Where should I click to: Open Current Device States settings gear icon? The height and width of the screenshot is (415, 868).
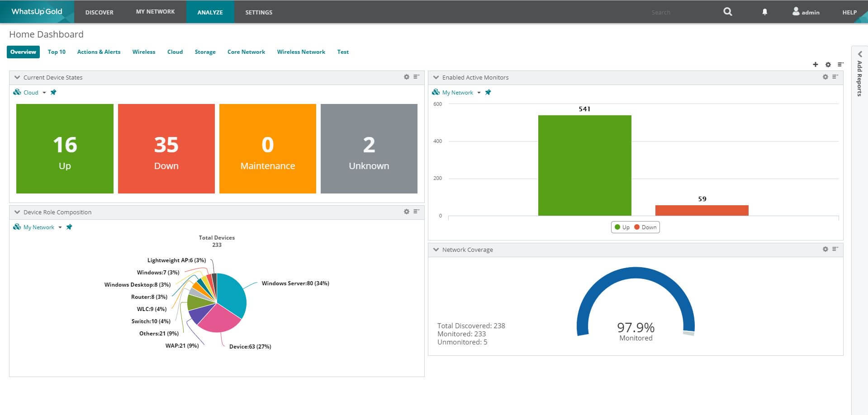pos(406,77)
